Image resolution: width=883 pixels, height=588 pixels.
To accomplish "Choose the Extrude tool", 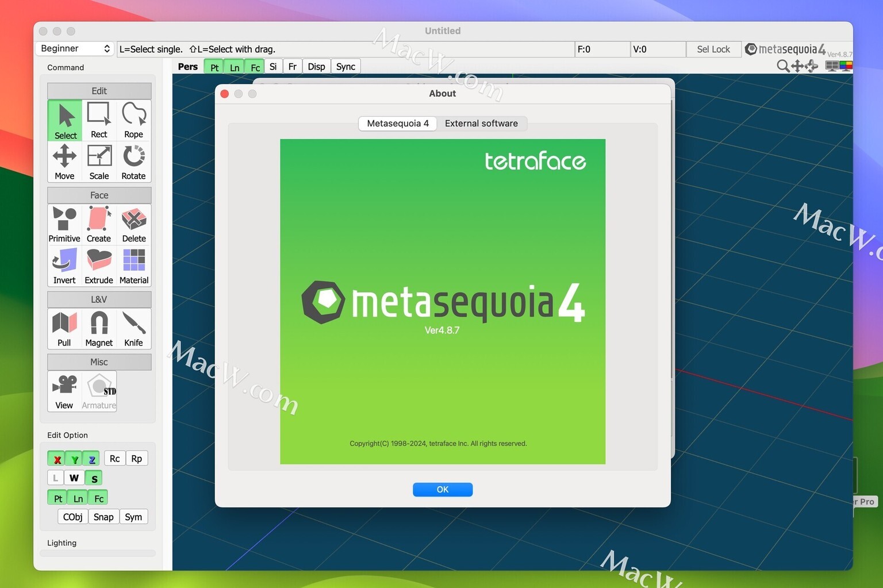I will coord(99,266).
